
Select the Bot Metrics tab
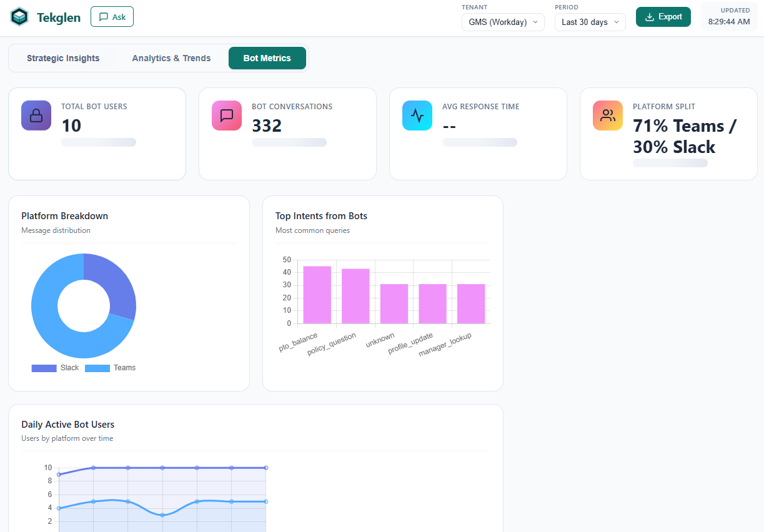coord(267,57)
